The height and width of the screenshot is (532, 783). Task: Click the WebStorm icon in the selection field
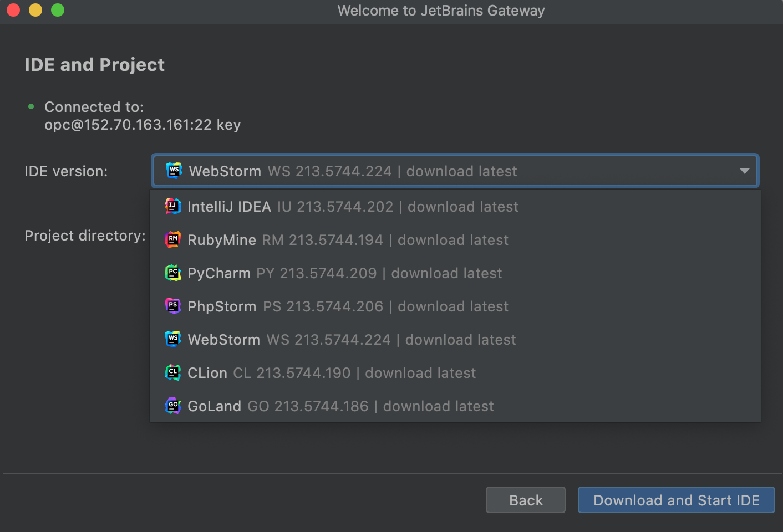tap(174, 171)
